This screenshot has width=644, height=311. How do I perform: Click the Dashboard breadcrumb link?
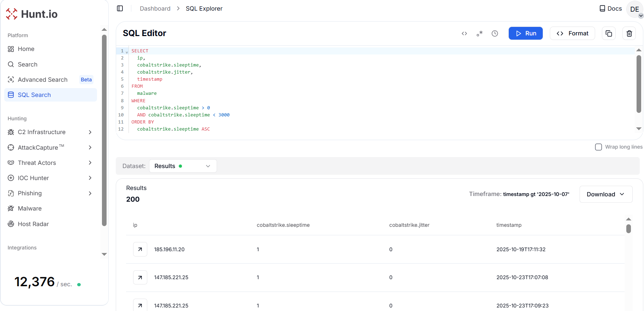tap(155, 8)
